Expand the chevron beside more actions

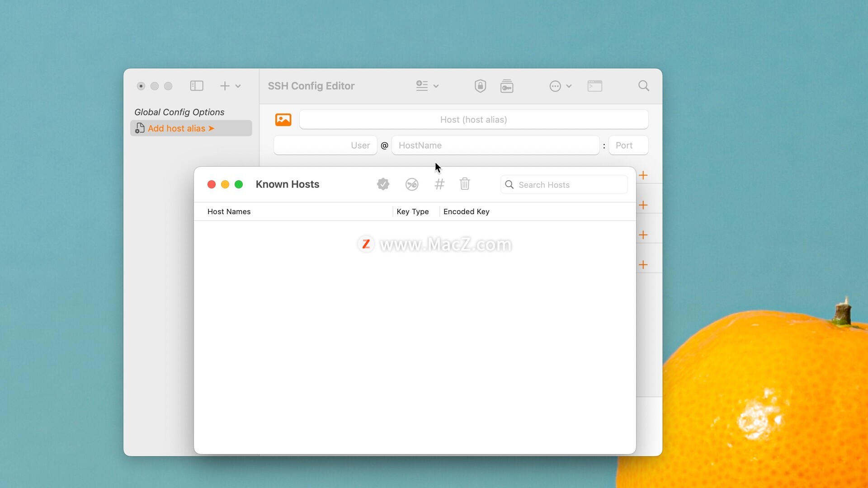(569, 86)
